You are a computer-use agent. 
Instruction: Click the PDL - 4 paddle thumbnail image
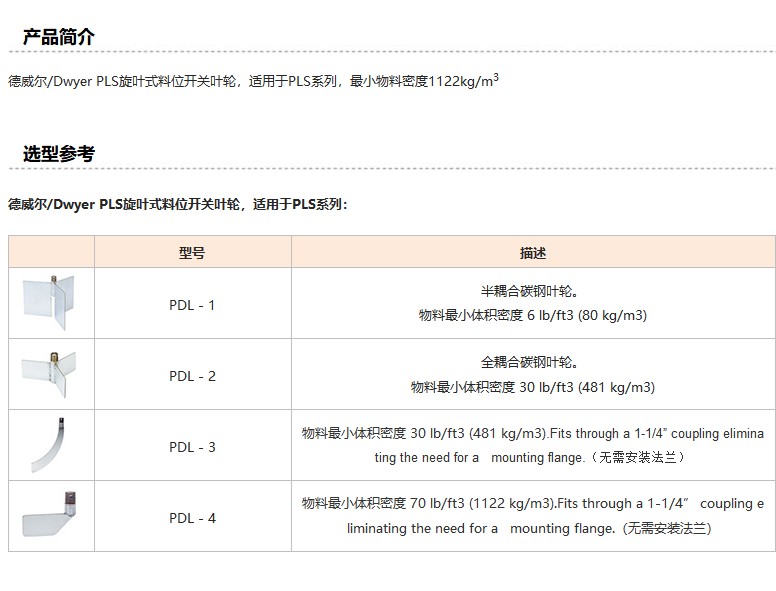(x=49, y=514)
